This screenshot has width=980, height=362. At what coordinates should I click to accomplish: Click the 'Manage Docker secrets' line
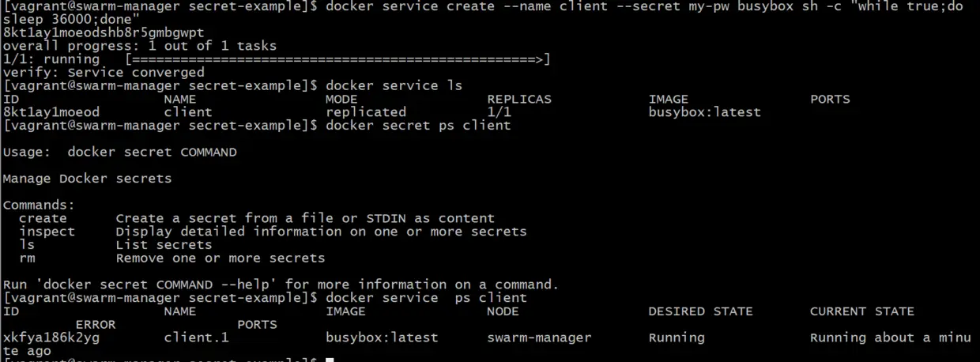coord(87,179)
